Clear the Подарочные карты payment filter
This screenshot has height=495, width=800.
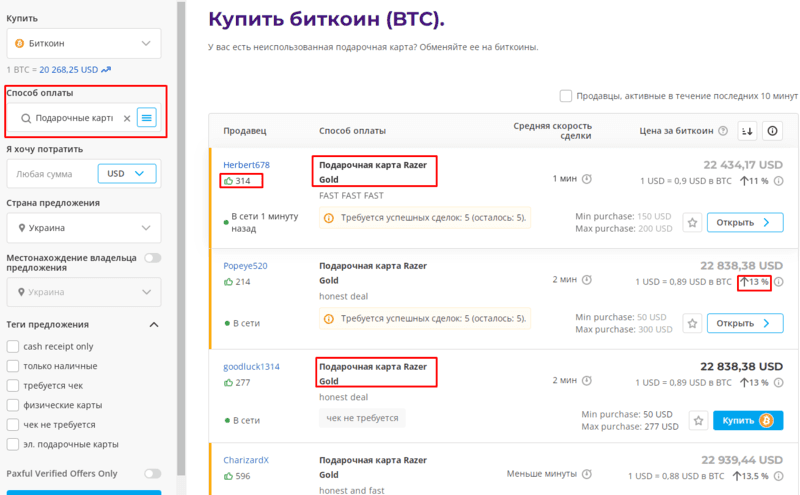point(127,118)
